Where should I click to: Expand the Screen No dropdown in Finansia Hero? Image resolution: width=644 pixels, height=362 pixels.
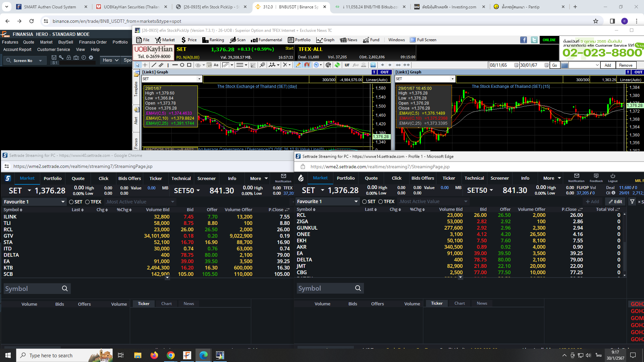41,61
